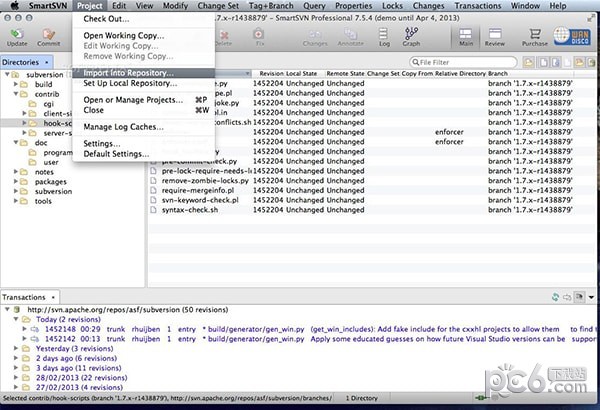This screenshot has height=410, width=600.
Task: Click the Commit toolbar icon
Action: (49, 37)
